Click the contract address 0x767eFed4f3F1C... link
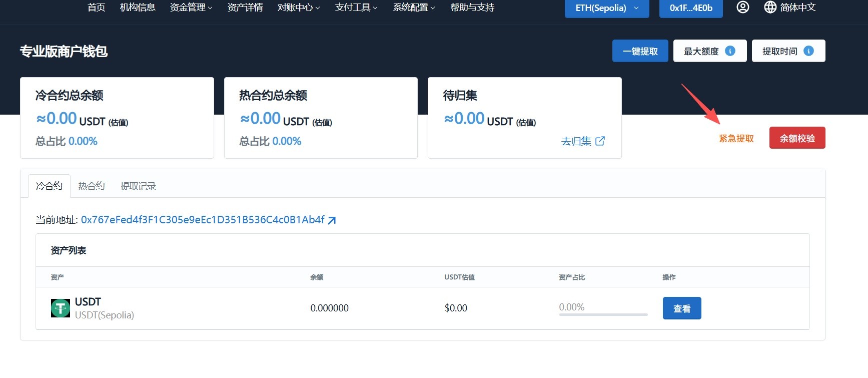 [x=203, y=220]
